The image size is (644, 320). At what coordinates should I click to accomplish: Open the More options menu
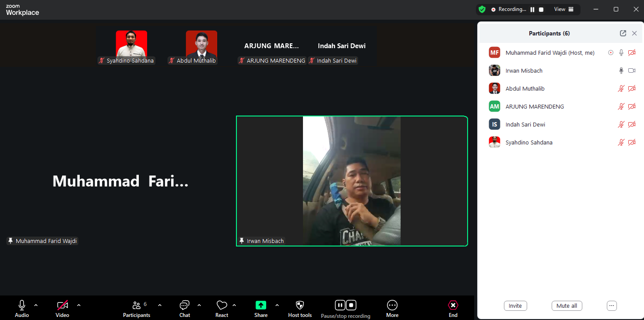click(392, 308)
